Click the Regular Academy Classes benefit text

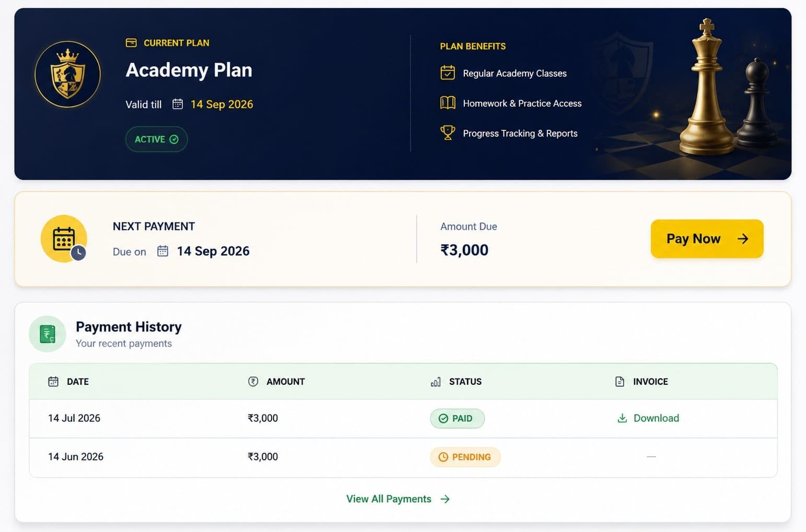tap(515, 74)
